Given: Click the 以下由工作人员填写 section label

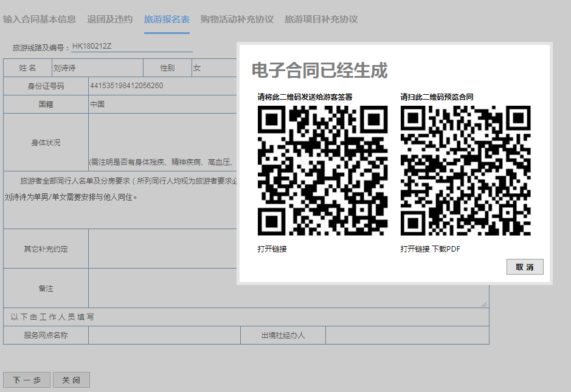Looking at the screenshot, I should (52, 317).
